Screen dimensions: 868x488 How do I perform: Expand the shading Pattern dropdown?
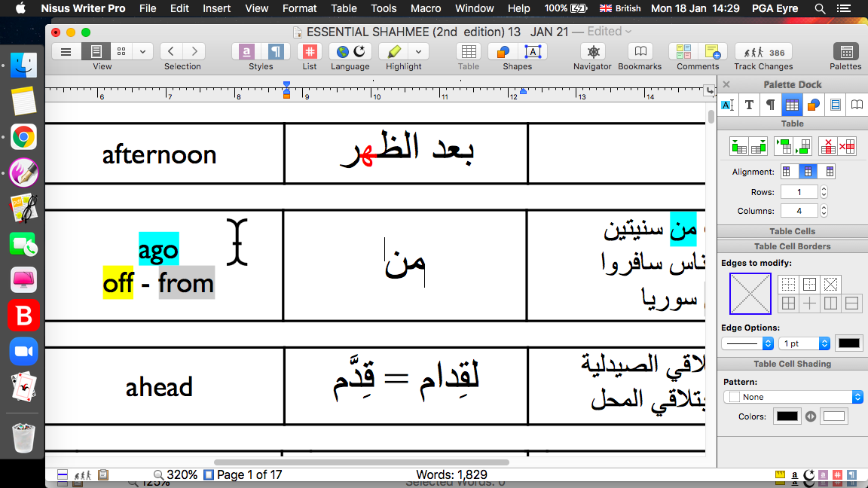[792, 397]
